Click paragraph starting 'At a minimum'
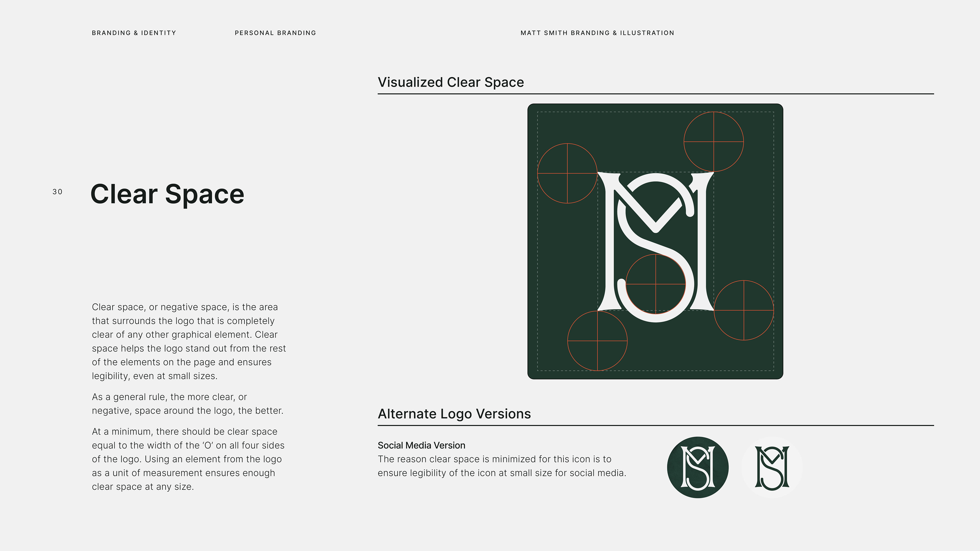This screenshot has height=551, width=980. [188, 459]
